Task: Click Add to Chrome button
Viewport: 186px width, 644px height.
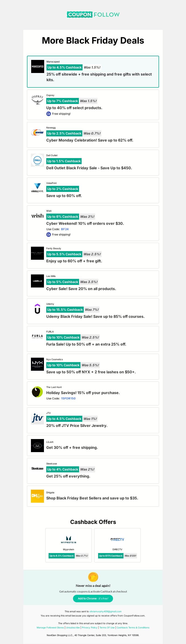Action: click(x=93, y=599)
